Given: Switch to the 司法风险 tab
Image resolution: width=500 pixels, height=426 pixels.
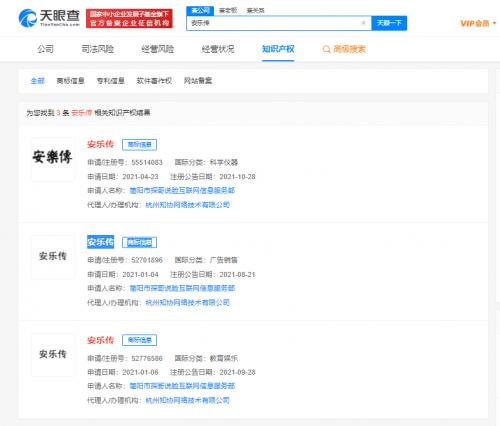Looking at the screenshot, I should (x=98, y=49).
